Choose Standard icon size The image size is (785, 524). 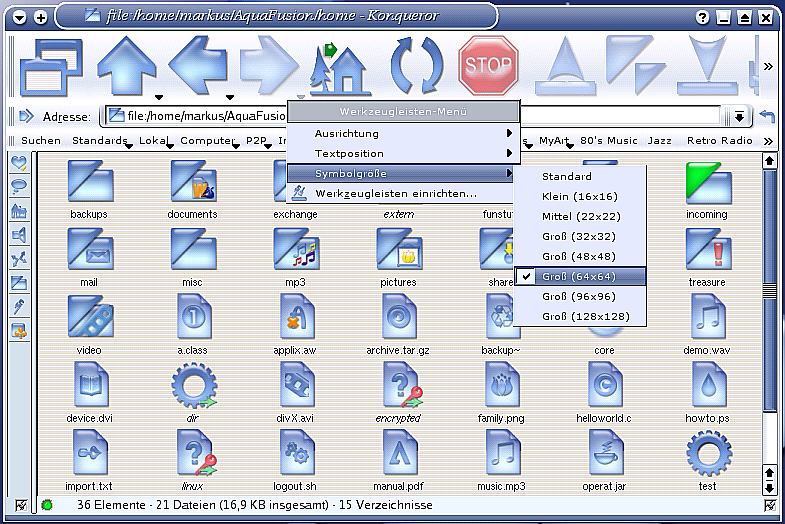pos(580,176)
